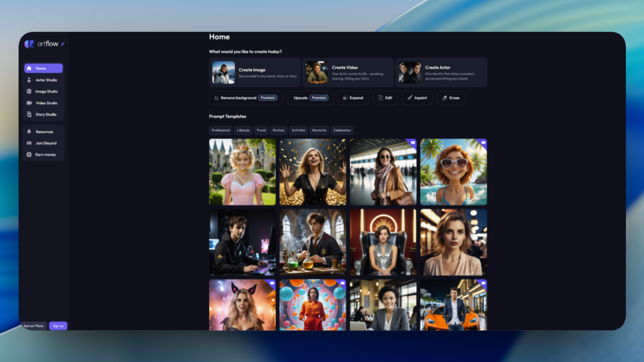The image size is (644, 362).
Task: Filter templates by Travel
Action: [261, 130]
